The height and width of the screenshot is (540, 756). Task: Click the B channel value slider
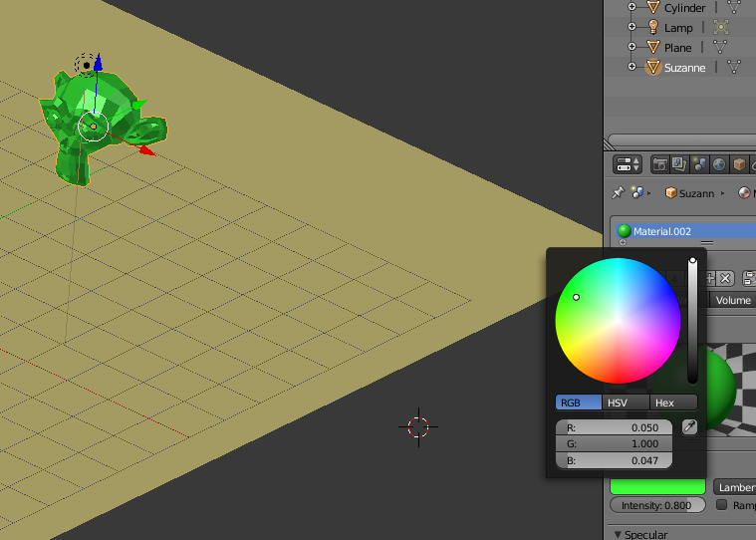point(614,460)
